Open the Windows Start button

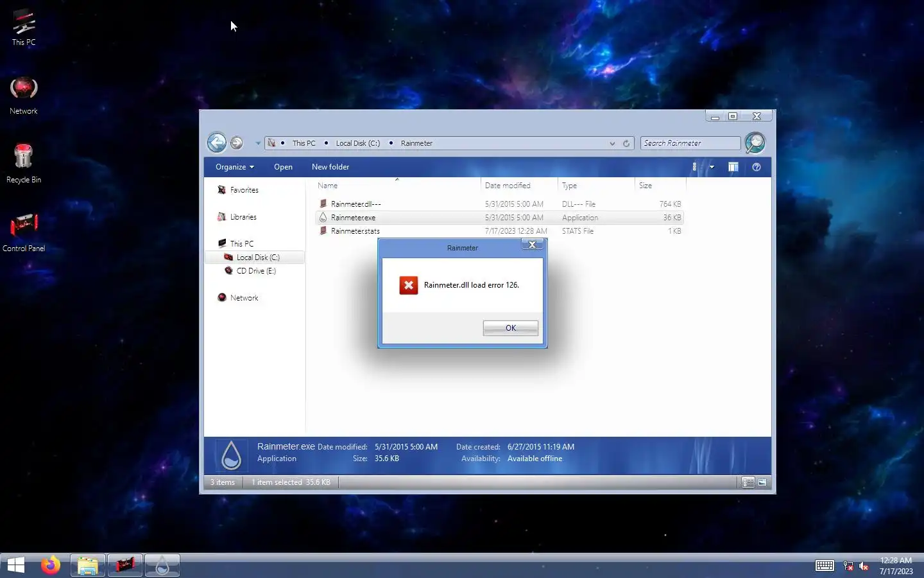[x=16, y=565]
